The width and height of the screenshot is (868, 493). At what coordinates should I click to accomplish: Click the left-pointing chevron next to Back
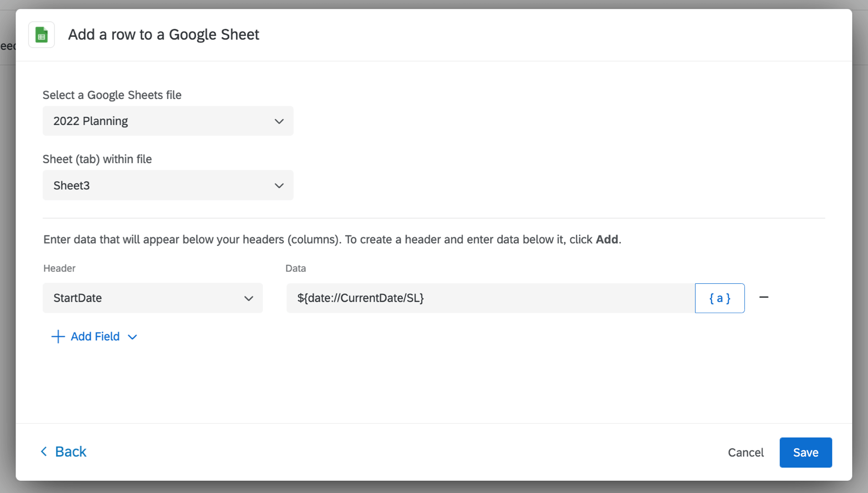(x=43, y=451)
